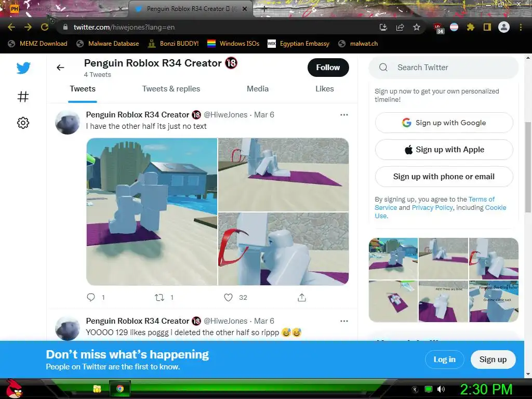Open uBlock extension showing 34
This screenshot has height=399, width=532.
(x=438, y=28)
